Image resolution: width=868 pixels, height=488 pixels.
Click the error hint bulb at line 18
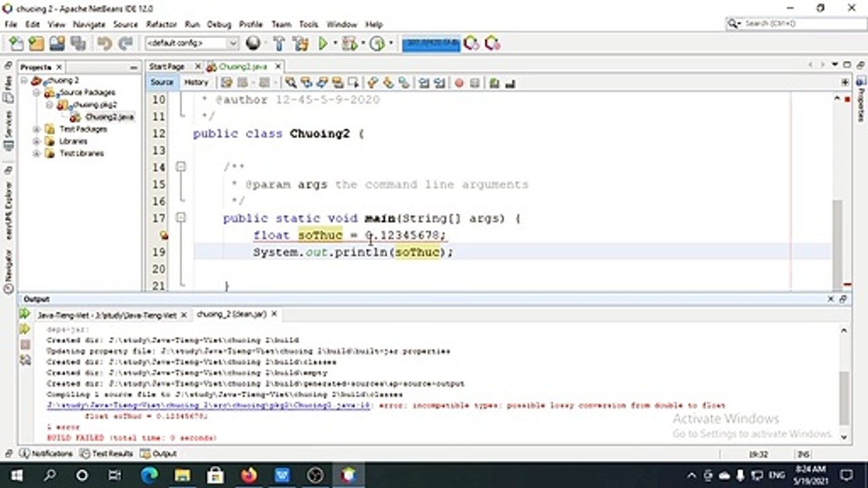click(163, 235)
